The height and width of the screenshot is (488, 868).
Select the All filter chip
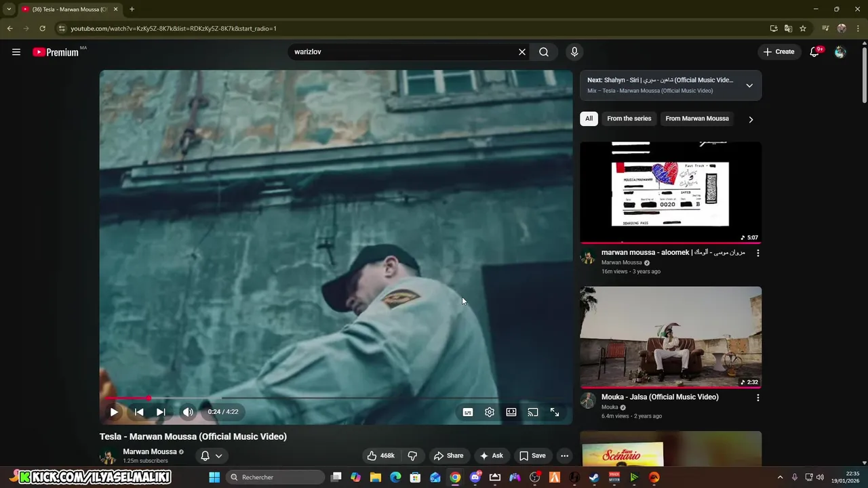tap(589, 119)
